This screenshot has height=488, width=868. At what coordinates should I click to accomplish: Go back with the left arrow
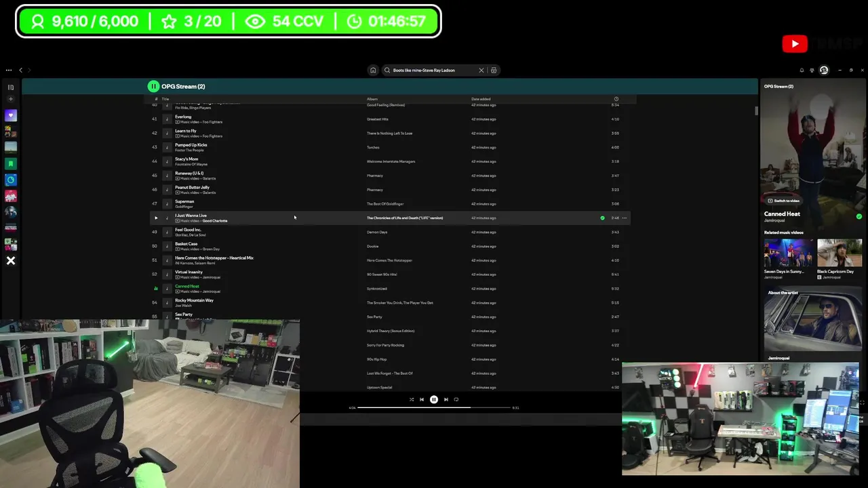coord(20,70)
